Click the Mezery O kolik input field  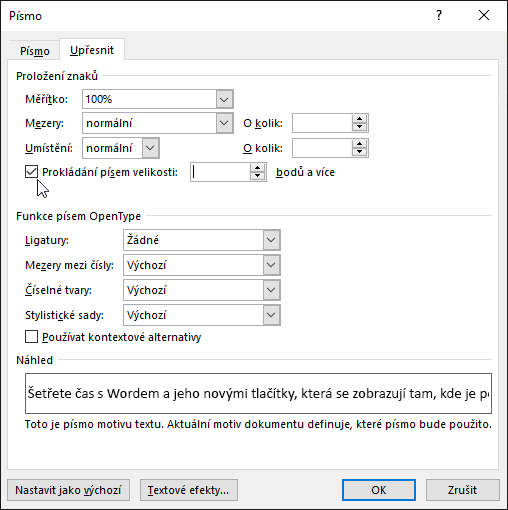click(x=322, y=123)
